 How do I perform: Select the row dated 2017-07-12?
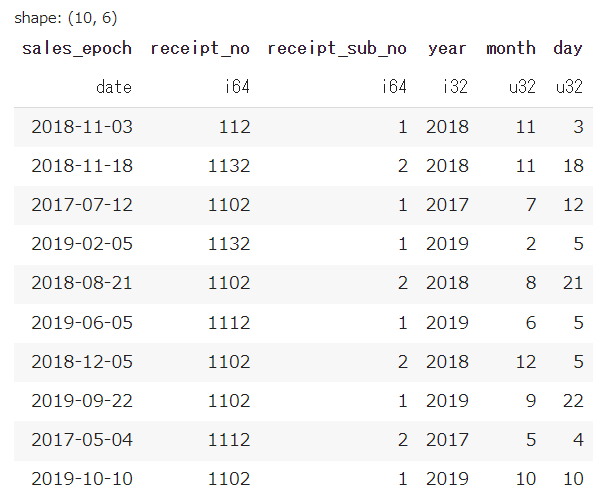(x=303, y=205)
